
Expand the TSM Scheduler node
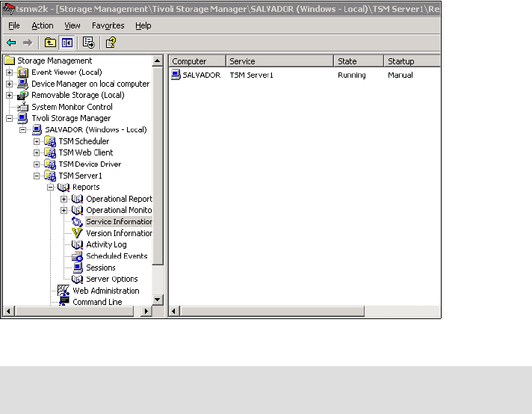tap(37, 141)
